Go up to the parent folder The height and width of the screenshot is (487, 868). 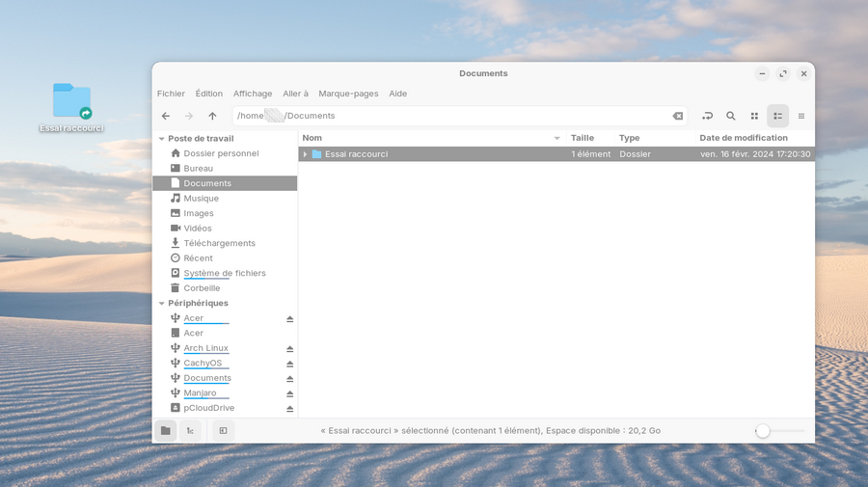[212, 116]
